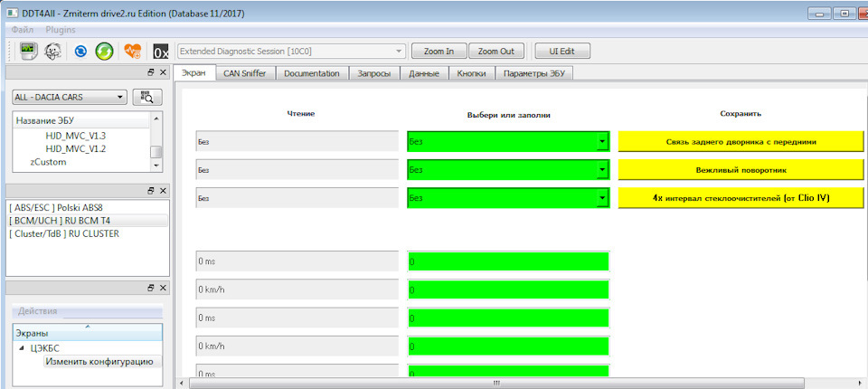
Task: Click the blue refresh arrows icon
Action: point(80,52)
